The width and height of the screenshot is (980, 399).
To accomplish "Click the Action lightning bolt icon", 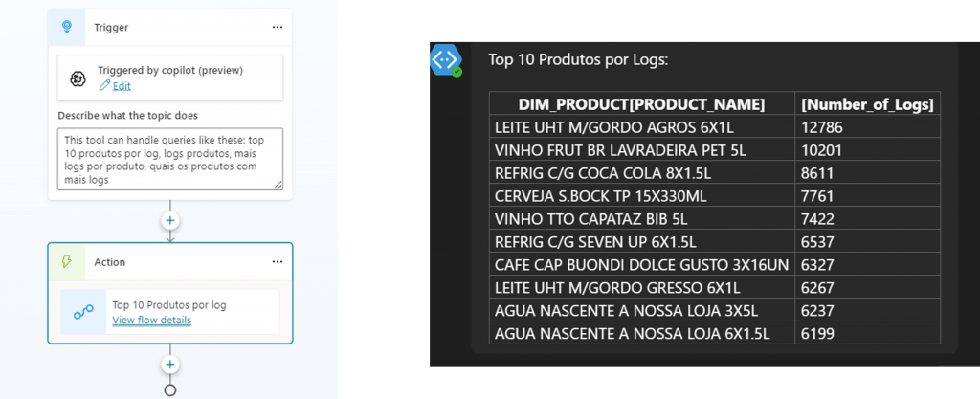I will pyautogui.click(x=67, y=261).
